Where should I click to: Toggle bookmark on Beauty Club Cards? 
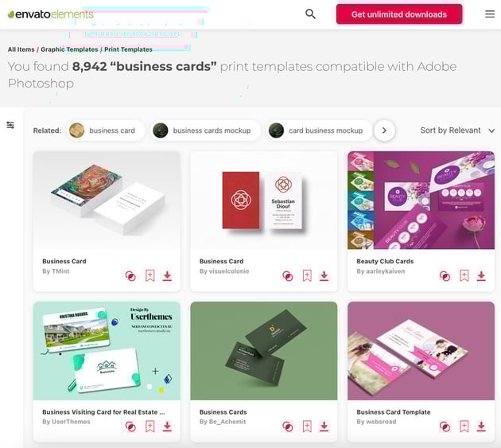click(x=464, y=275)
